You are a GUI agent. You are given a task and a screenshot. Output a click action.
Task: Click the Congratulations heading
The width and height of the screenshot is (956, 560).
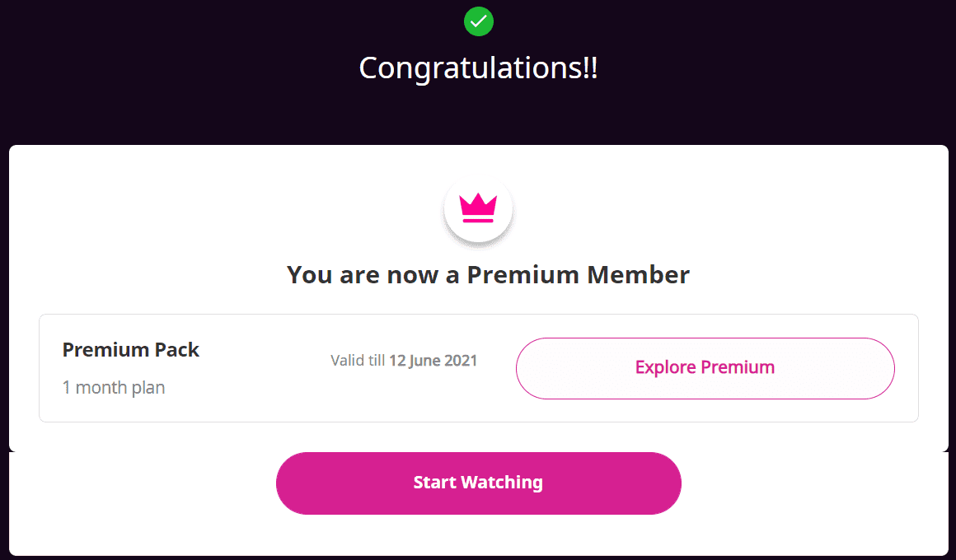coord(478,68)
